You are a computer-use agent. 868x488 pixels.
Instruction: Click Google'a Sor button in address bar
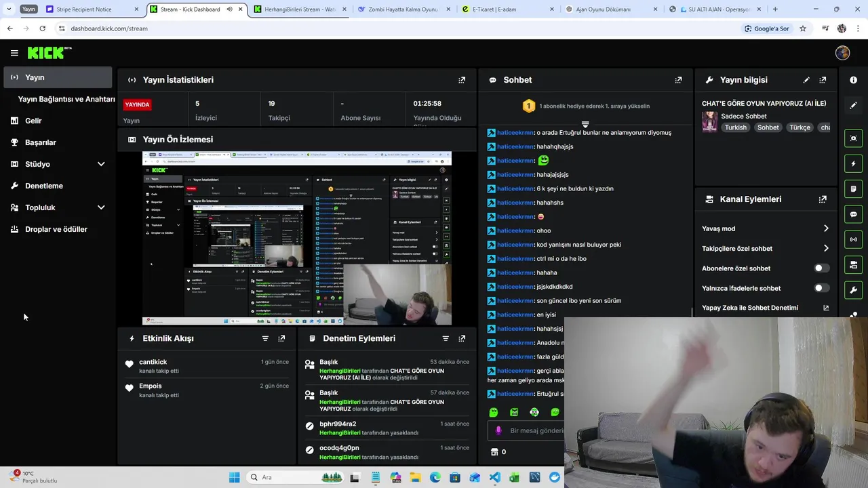767,28
